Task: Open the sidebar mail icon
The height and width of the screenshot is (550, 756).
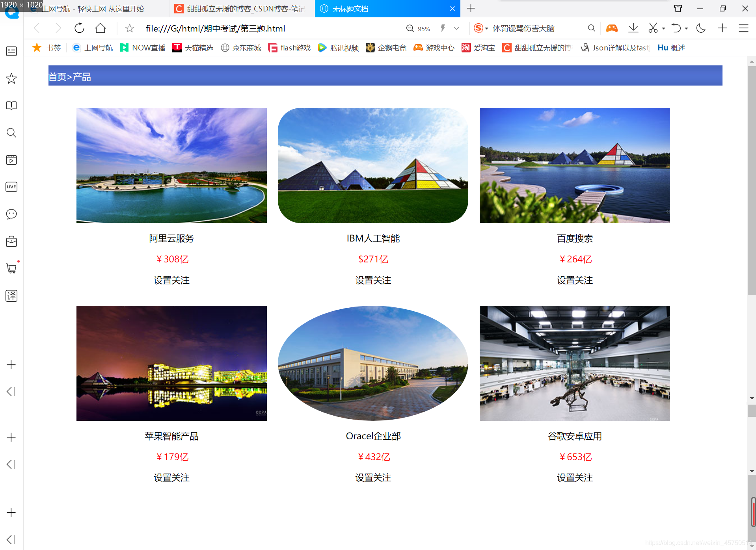Action: pos(11,241)
